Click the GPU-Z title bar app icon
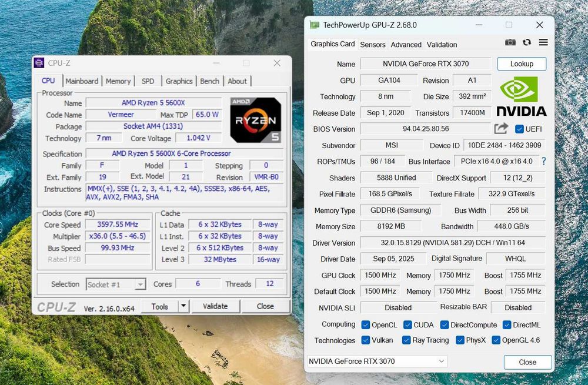588x385 pixels. [314, 25]
